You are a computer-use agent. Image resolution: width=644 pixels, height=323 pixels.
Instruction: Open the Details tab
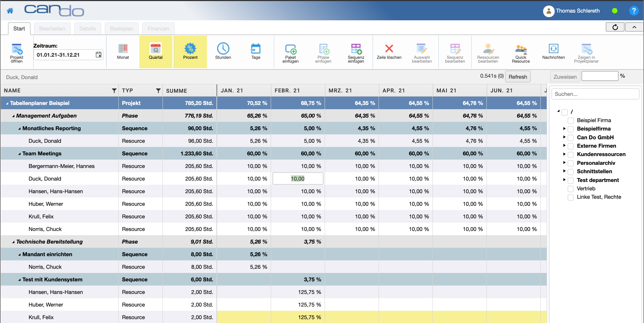coord(88,29)
